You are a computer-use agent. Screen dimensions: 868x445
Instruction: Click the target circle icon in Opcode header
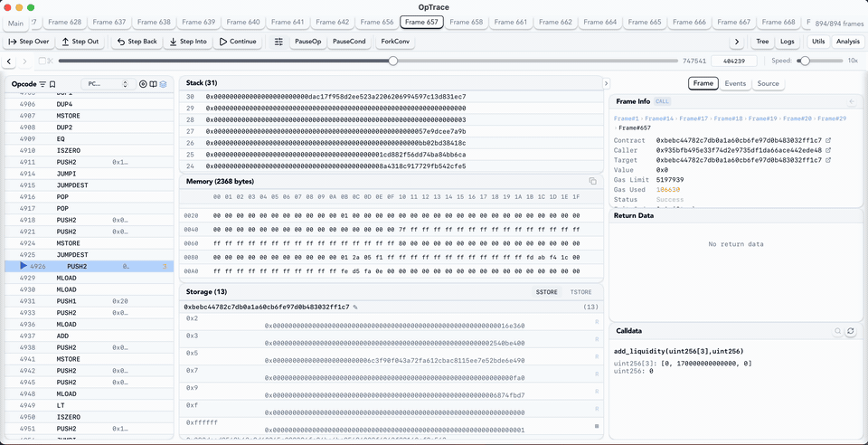pyautogui.click(x=144, y=84)
